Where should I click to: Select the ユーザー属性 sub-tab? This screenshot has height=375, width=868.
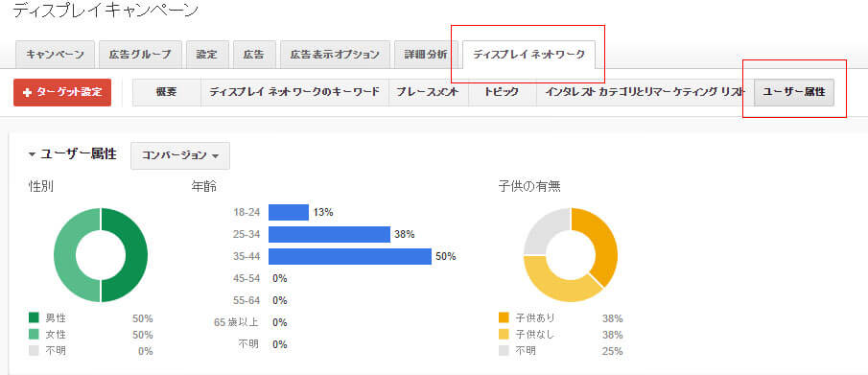[794, 92]
